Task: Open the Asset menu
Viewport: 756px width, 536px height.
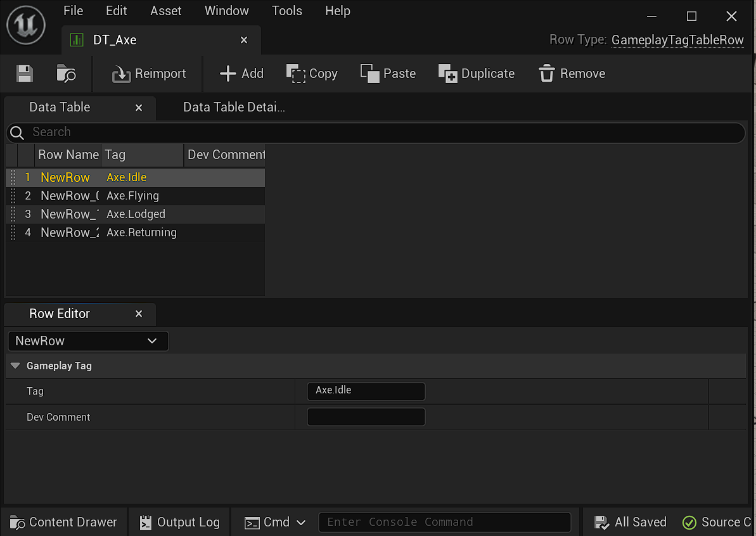Action: (165, 11)
